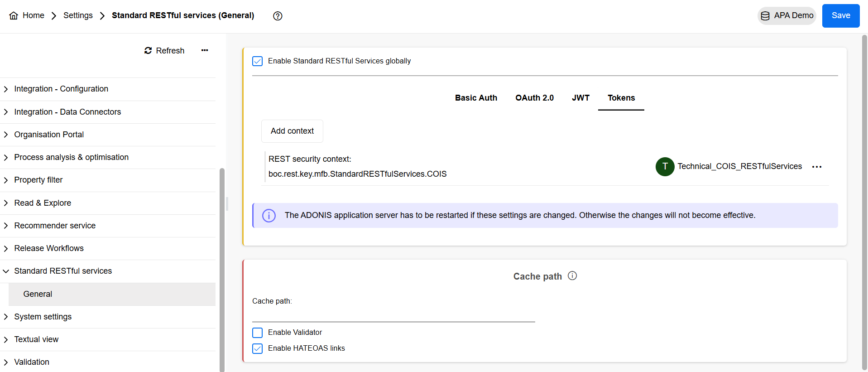Open the OAuth 2.0 tab
Screen dimensions: 868x372
534,98
